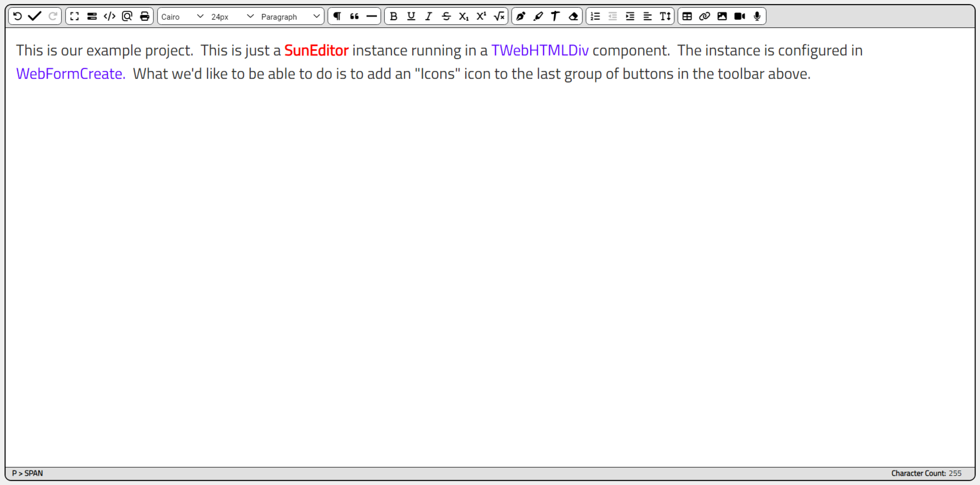Insert a table
Image resolution: width=980 pixels, height=485 pixels.
[687, 16]
